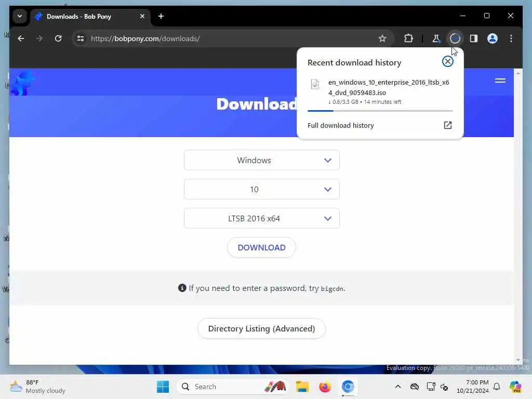Screen dimensions: 532x399
Task: Open the browser side panel
Action: 474,38
